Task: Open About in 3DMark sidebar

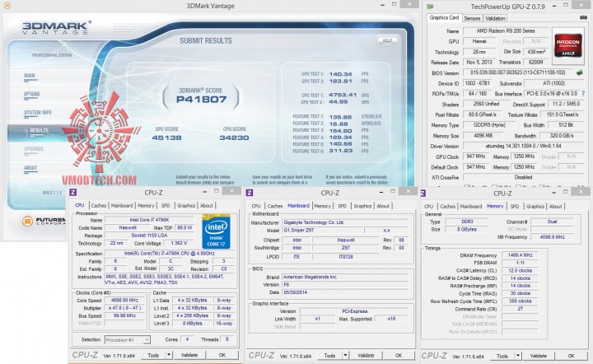Action: point(30,169)
